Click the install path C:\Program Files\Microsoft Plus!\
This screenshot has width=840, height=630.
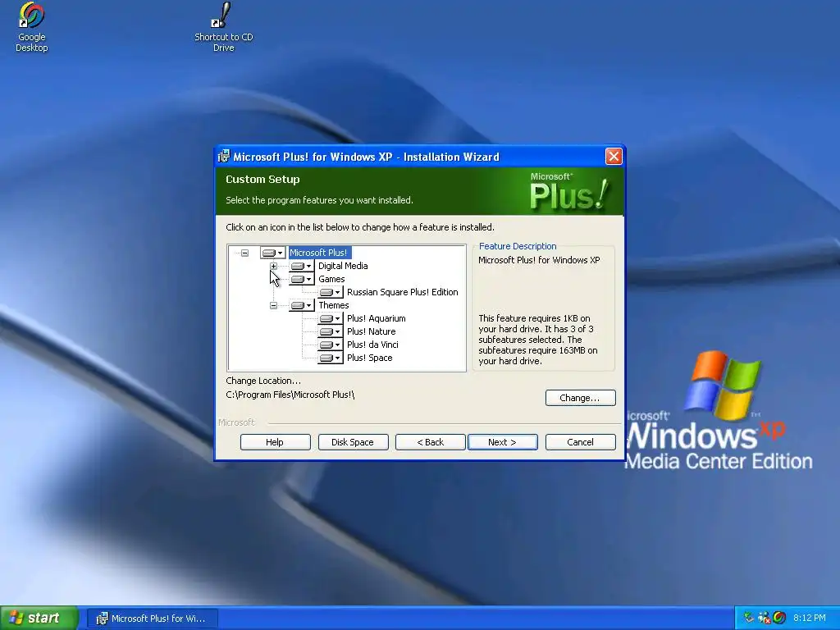tap(290, 395)
